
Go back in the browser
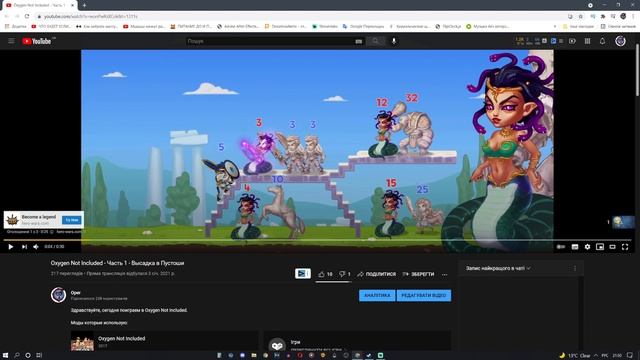click(7, 16)
